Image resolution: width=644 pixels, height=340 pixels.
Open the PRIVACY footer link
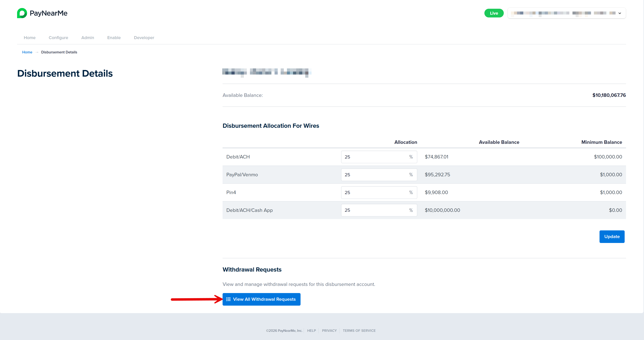[x=329, y=331]
